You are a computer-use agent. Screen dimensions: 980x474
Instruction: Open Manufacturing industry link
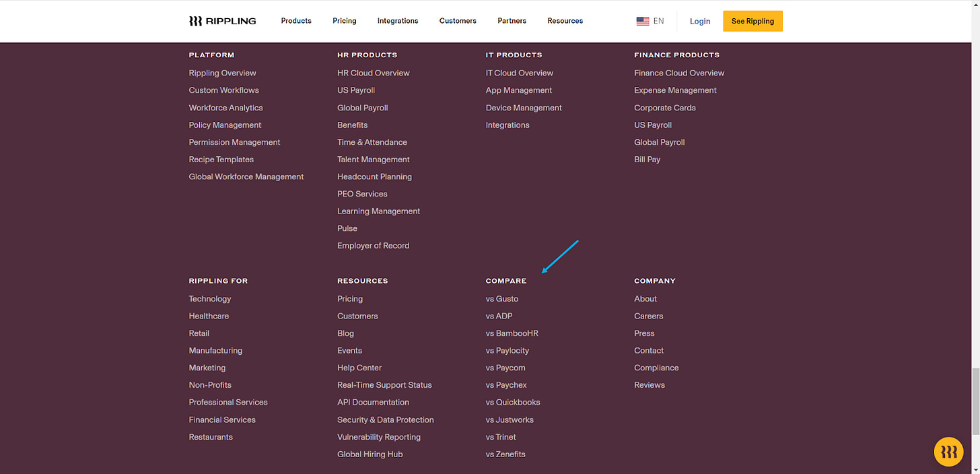(215, 351)
